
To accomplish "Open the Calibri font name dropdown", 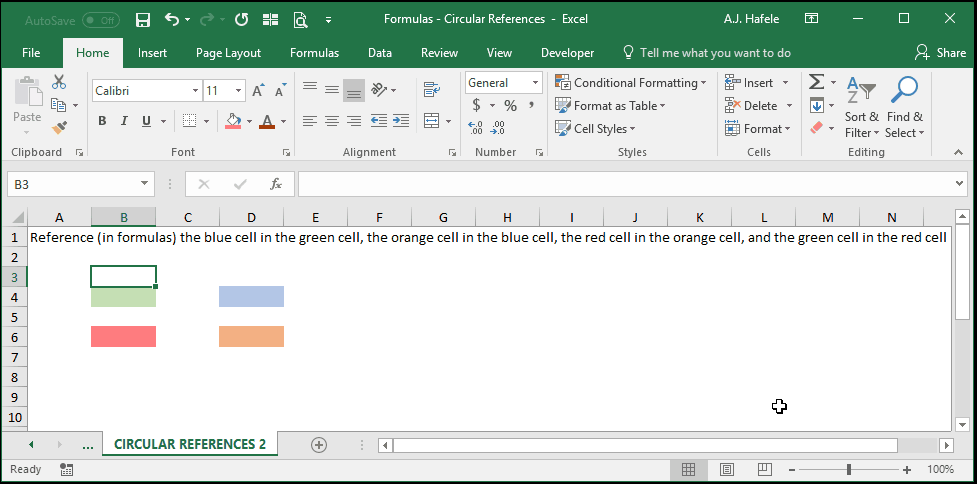I will pyautogui.click(x=196, y=91).
